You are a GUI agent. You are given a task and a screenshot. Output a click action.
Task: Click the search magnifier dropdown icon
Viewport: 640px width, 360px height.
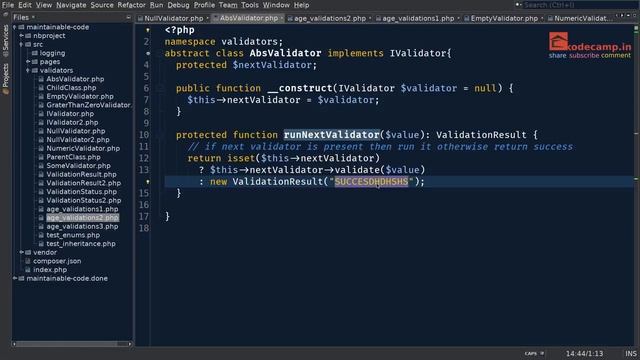click(x=518, y=5)
